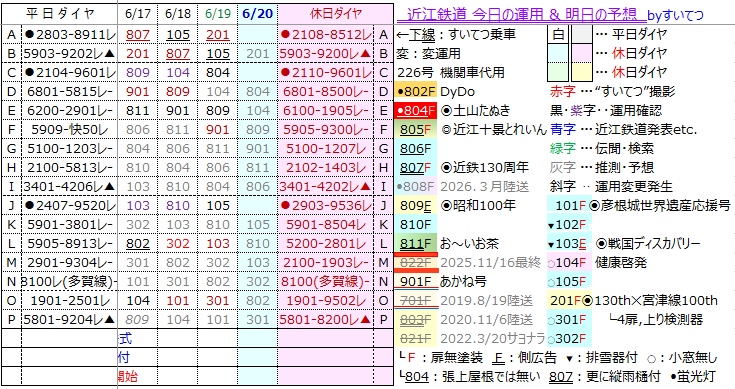The image size is (735, 389).
Task: Click the light green legend swatch
Action: [x=558, y=72]
